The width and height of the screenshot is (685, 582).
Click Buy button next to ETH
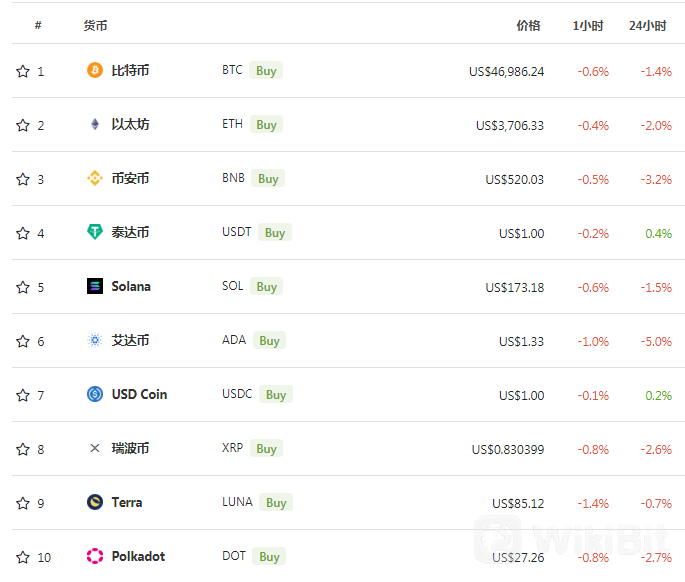[x=266, y=125]
